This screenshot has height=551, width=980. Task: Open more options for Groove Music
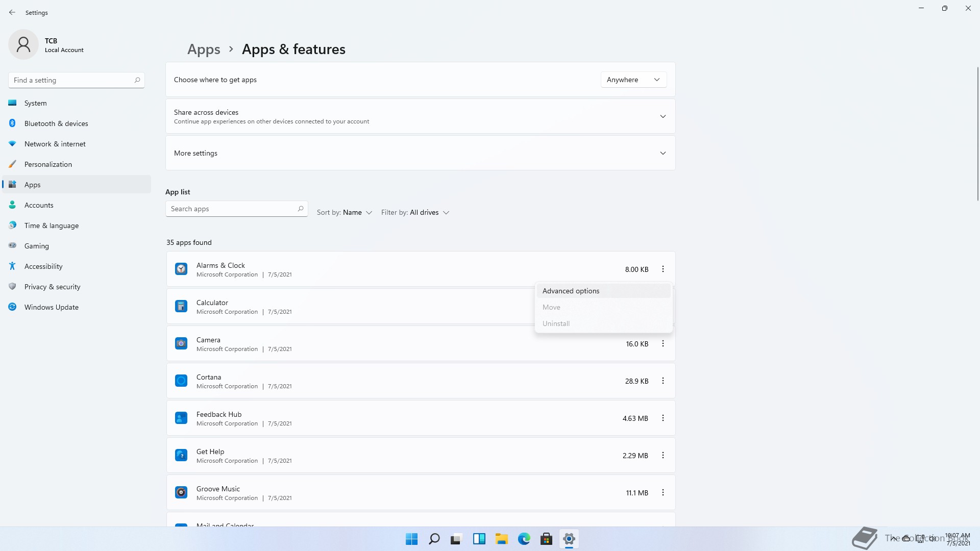coord(663,492)
